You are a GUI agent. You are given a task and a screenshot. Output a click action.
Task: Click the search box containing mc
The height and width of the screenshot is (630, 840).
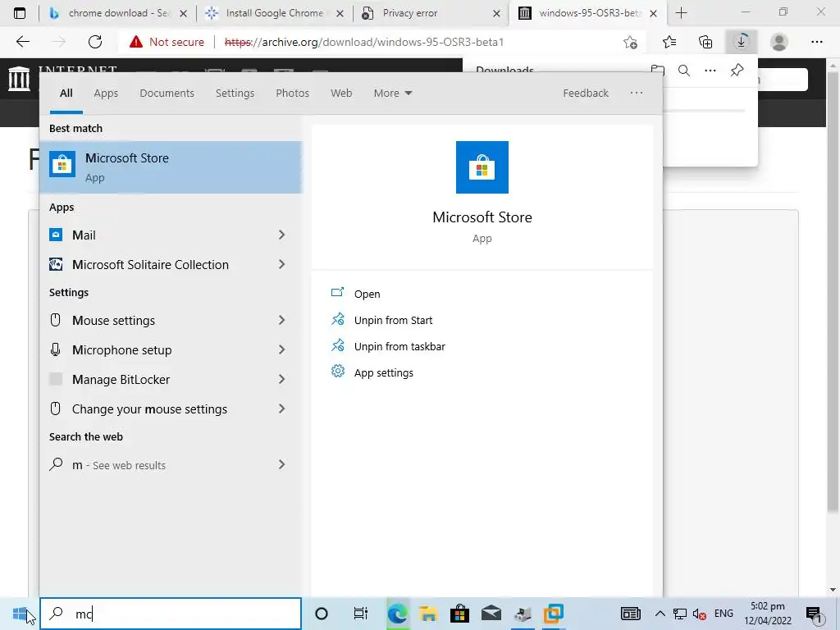tap(171, 614)
